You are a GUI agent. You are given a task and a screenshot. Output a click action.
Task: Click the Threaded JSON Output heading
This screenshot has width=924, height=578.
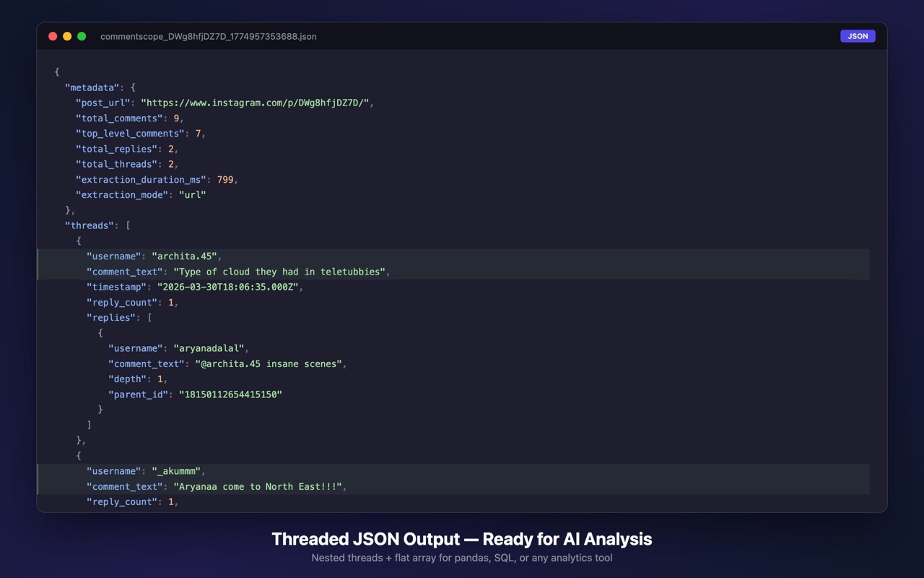(x=462, y=539)
